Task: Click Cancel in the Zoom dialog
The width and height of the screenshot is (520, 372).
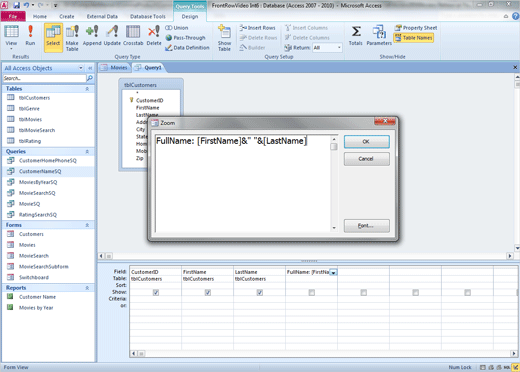Action: [x=366, y=159]
